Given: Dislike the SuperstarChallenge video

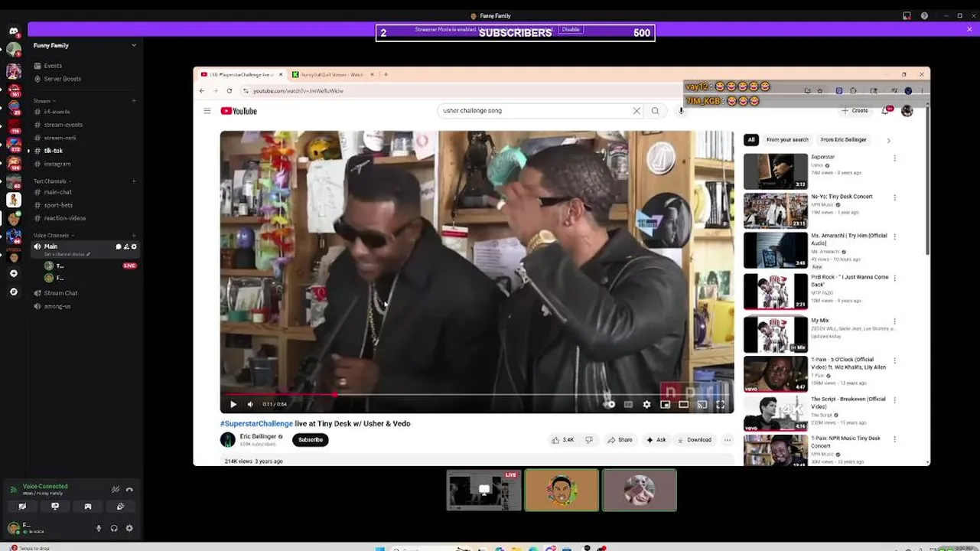Looking at the screenshot, I should (x=588, y=440).
